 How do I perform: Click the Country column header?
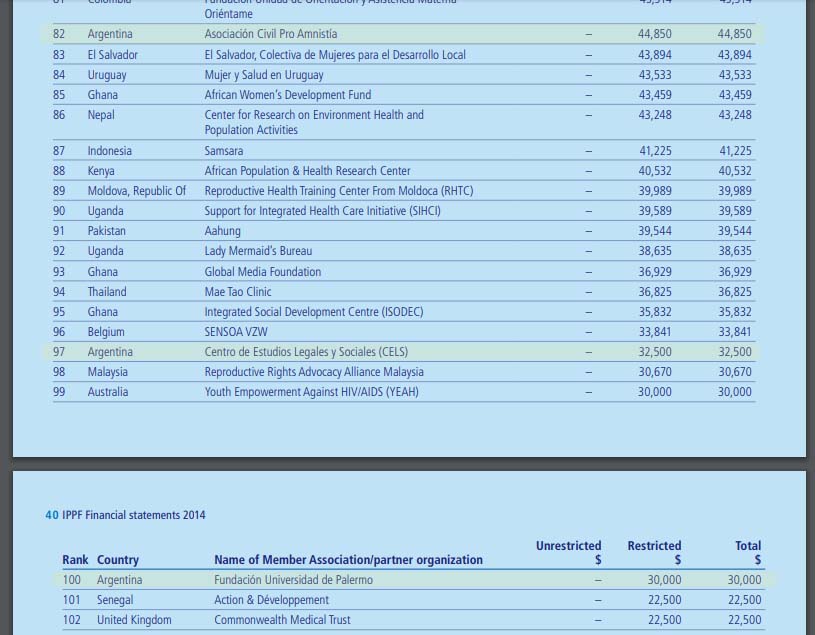(118, 560)
